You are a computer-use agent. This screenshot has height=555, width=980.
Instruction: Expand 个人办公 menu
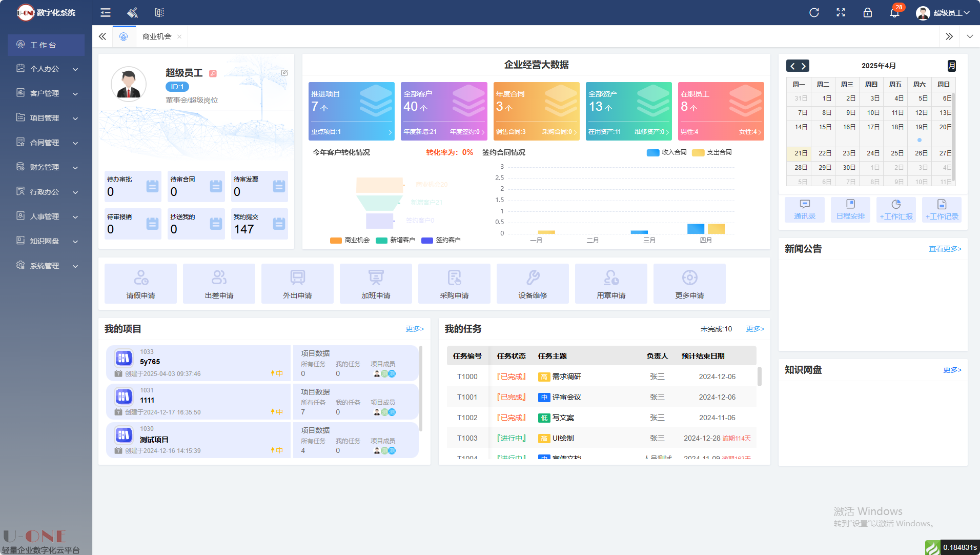tap(46, 69)
